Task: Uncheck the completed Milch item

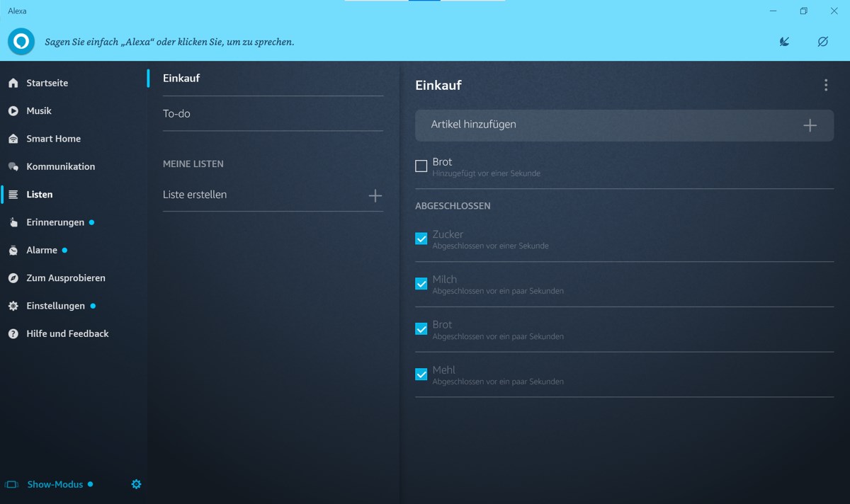Action: [x=421, y=284]
